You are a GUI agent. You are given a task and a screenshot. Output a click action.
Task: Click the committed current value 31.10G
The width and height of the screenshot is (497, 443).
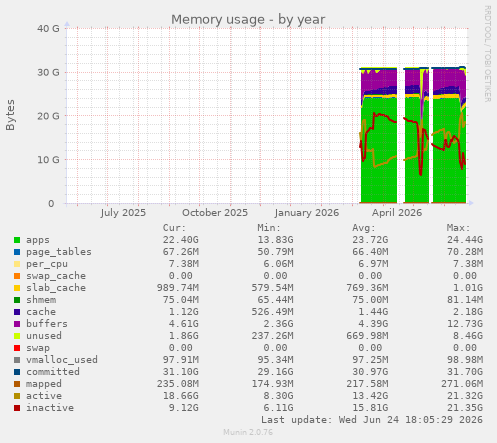click(x=181, y=372)
